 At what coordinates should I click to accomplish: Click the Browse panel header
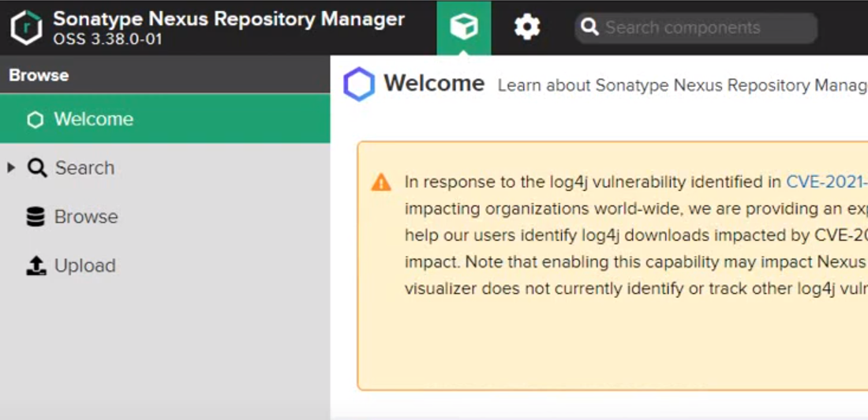click(165, 74)
